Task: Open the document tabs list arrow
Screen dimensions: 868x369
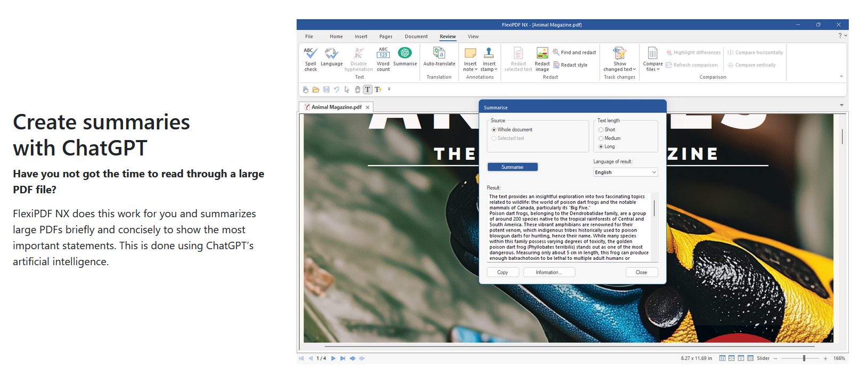Action: point(842,105)
